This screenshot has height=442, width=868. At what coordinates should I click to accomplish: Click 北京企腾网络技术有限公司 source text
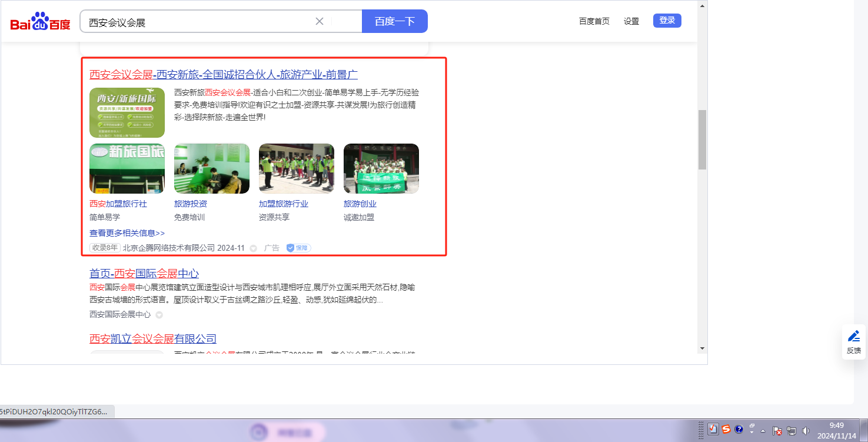pyautogui.click(x=169, y=248)
